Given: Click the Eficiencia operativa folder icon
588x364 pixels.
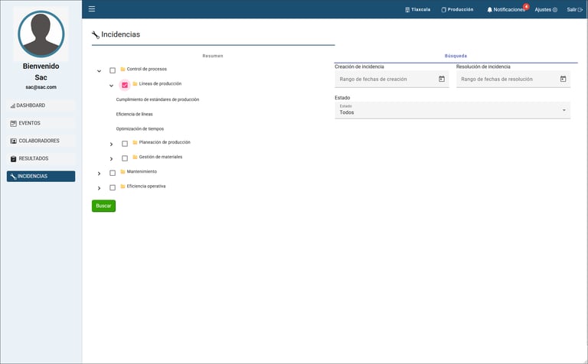Looking at the screenshot, I should click(122, 186).
